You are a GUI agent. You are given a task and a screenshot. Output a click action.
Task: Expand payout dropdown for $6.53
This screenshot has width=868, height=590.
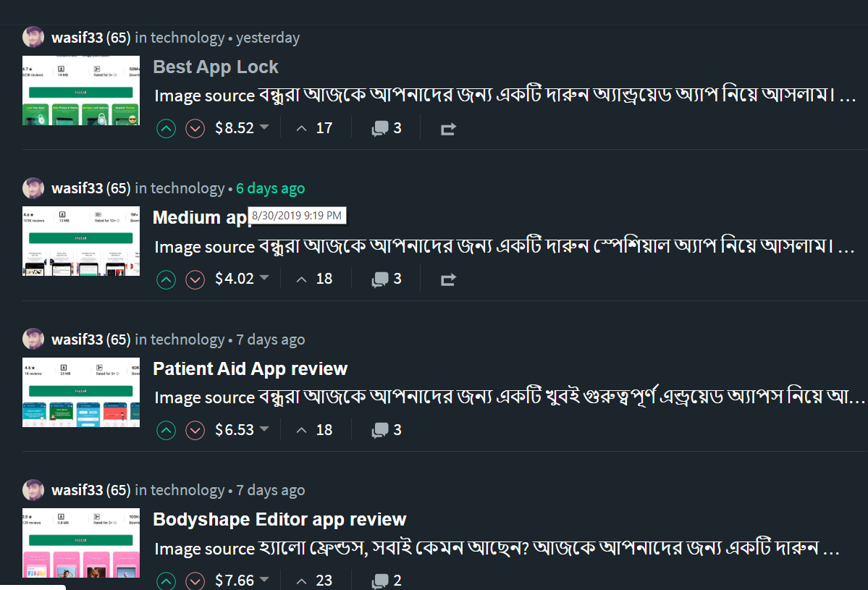264,429
